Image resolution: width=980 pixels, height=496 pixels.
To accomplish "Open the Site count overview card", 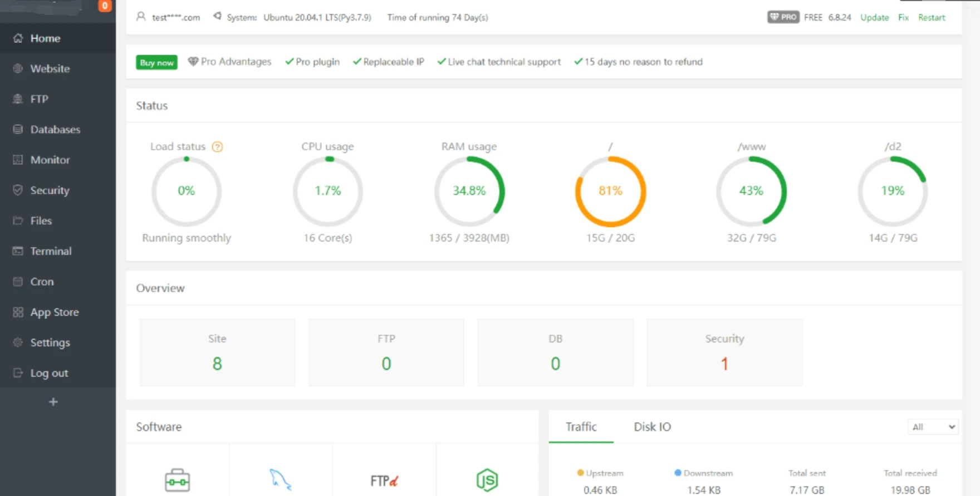I will click(217, 352).
